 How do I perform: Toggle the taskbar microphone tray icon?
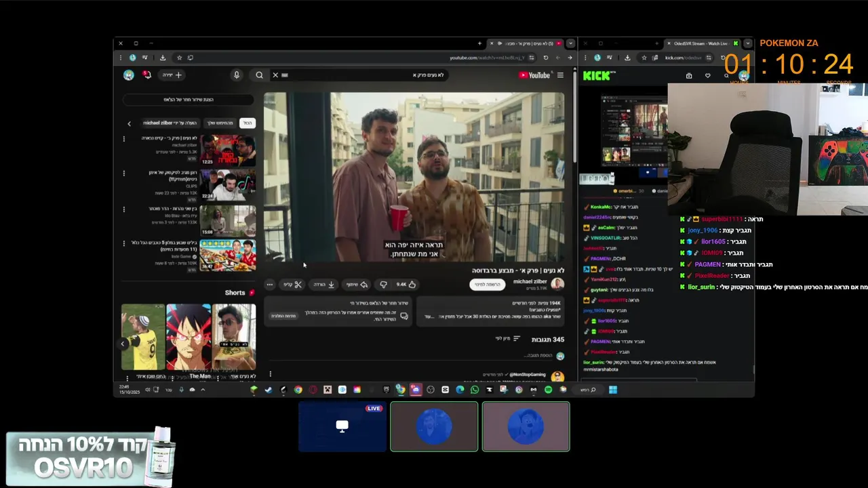pyautogui.click(x=181, y=390)
